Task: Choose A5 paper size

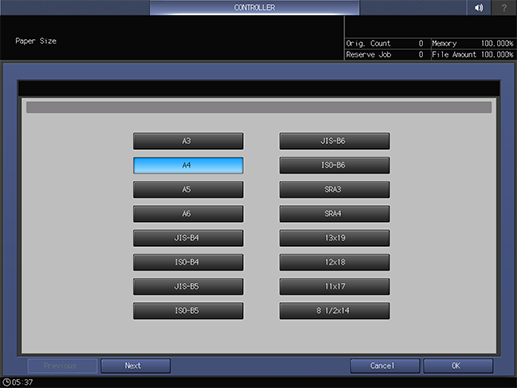Action: tap(188, 189)
